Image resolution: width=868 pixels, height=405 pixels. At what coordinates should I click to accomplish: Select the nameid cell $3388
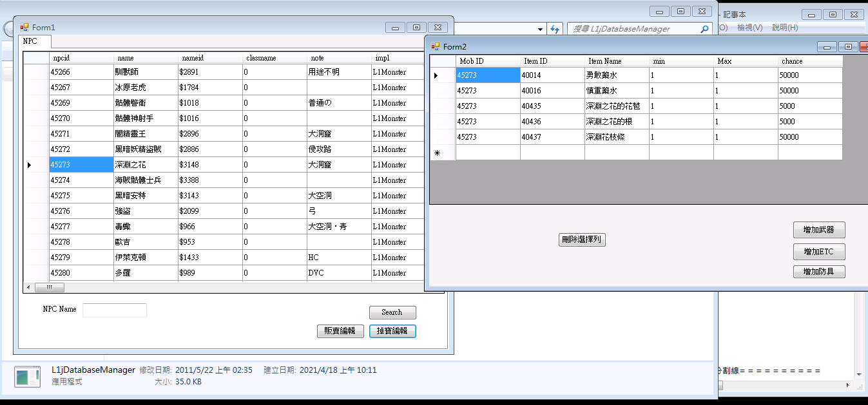click(x=210, y=180)
